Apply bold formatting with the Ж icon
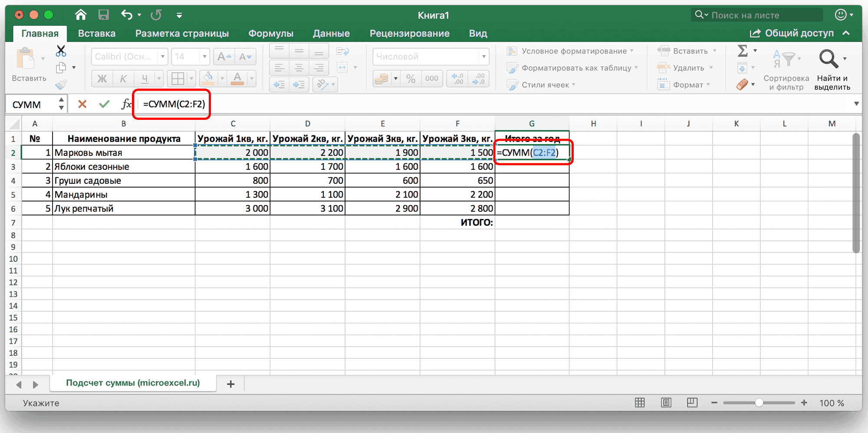 [x=102, y=79]
